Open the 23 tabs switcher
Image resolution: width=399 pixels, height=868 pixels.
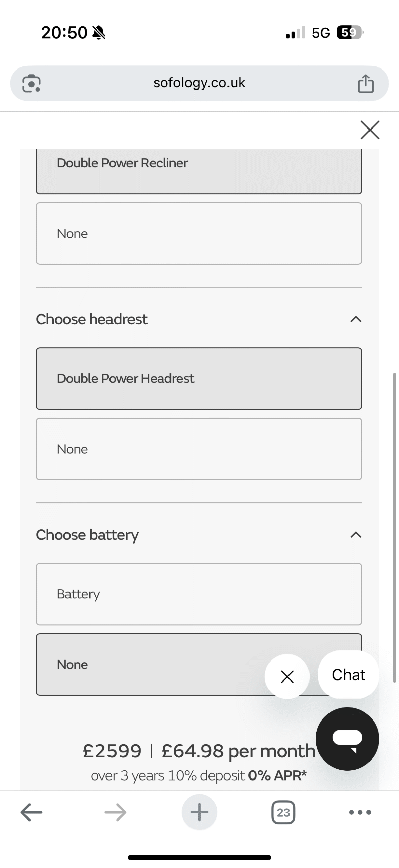(x=283, y=812)
